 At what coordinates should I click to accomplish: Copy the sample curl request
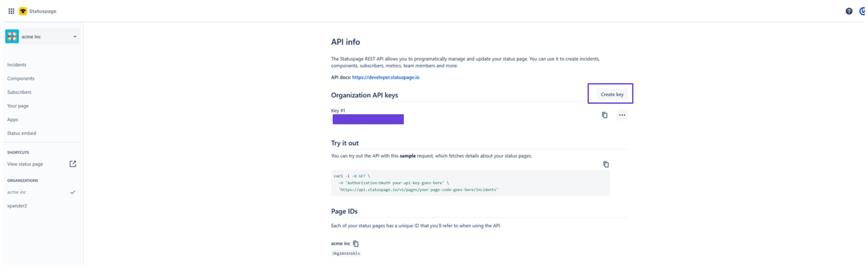[606, 164]
